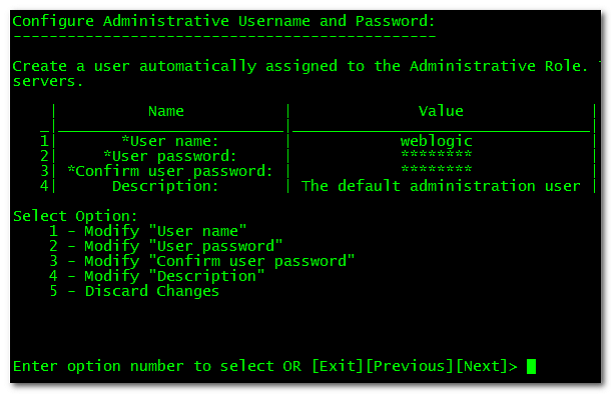Click the *Confirm user password: row label
Screen dimensions: 611x395
pyautogui.click(x=170, y=171)
